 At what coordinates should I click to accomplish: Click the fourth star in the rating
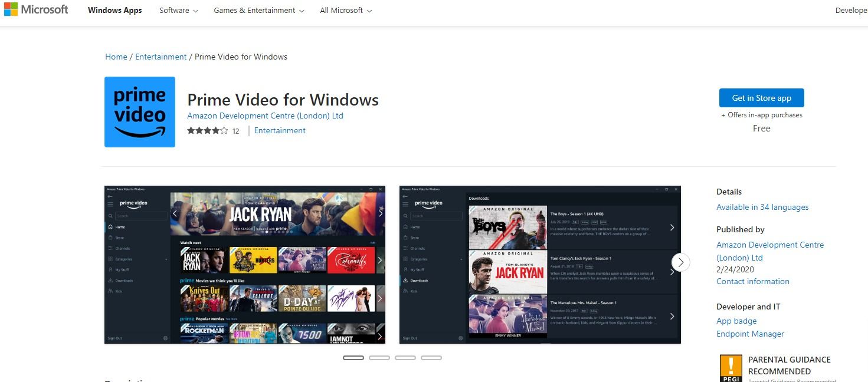click(x=216, y=130)
